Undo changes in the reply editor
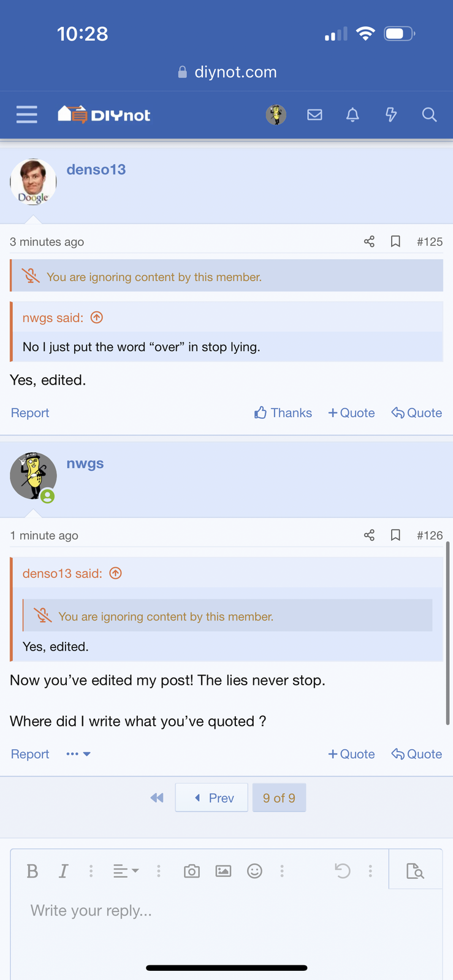This screenshot has width=453, height=980. tap(343, 870)
